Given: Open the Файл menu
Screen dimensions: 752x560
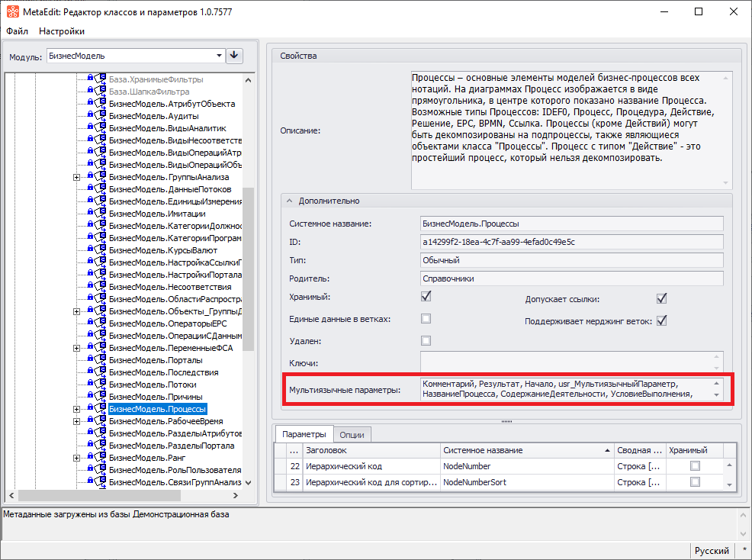Looking at the screenshot, I should (17, 31).
